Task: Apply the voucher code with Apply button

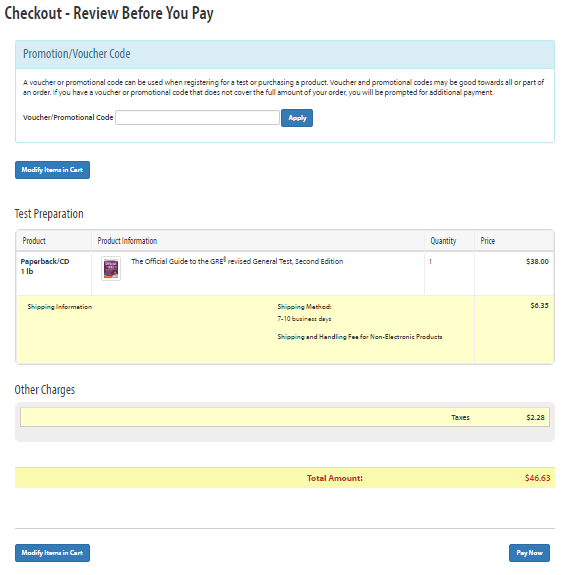Action: [297, 118]
